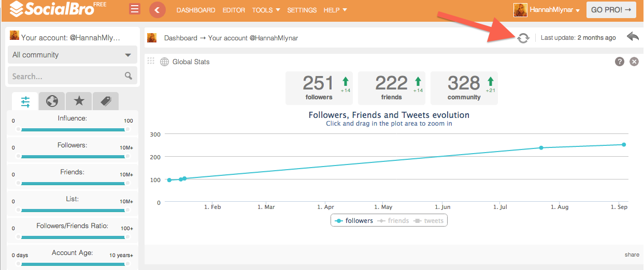
Task: Click the 222 friends stat card
Action: coord(392,88)
